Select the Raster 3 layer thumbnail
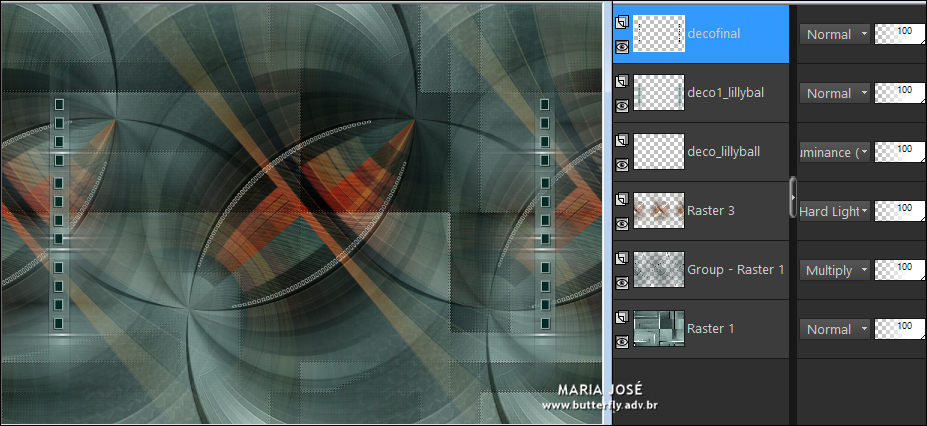 click(659, 211)
